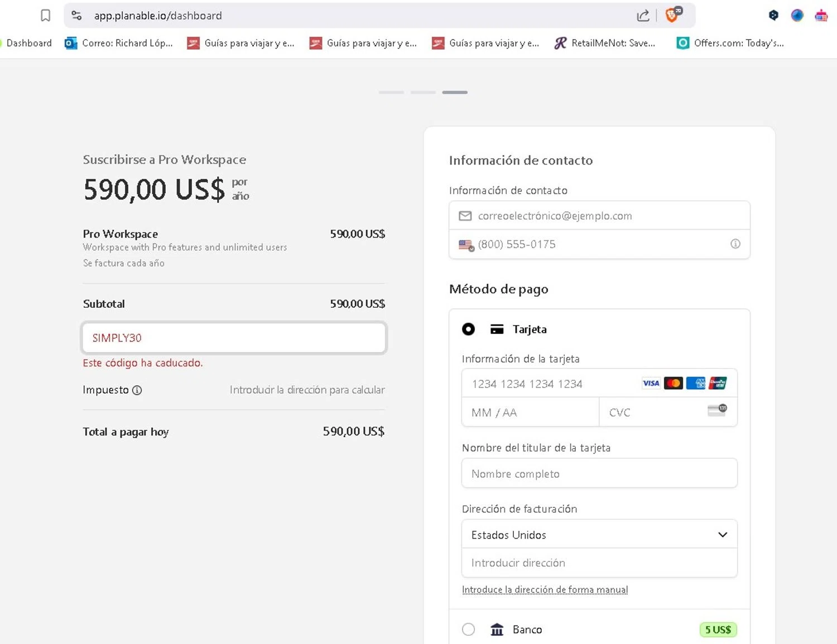Screen dimensions: 837x644
Task: Click the SIMPLY30 promo code field
Action: (234, 338)
